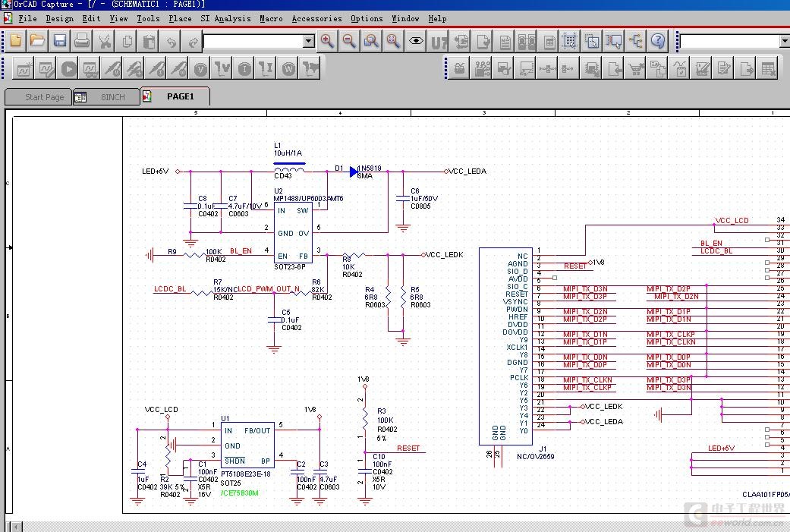790x532 pixels.
Task: Select the LED+5V port label near C8
Action: (155, 172)
